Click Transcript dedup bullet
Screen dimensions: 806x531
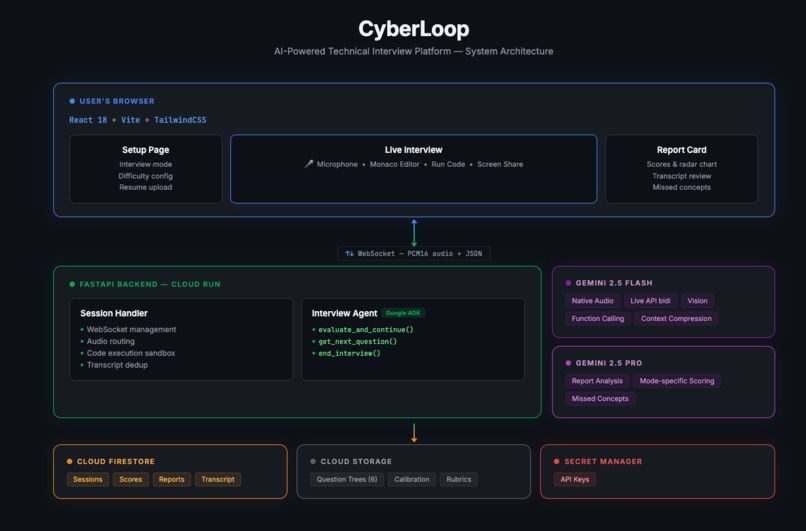pyautogui.click(x=117, y=365)
